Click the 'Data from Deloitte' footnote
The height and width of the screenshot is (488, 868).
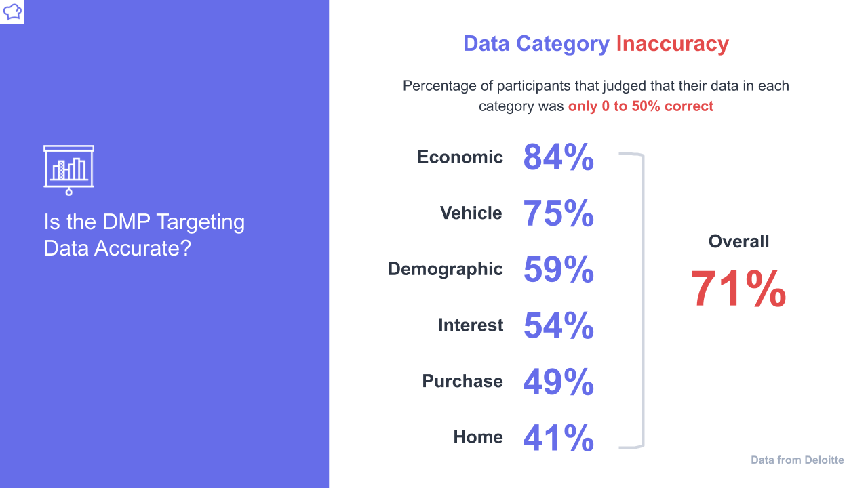point(797,460)
